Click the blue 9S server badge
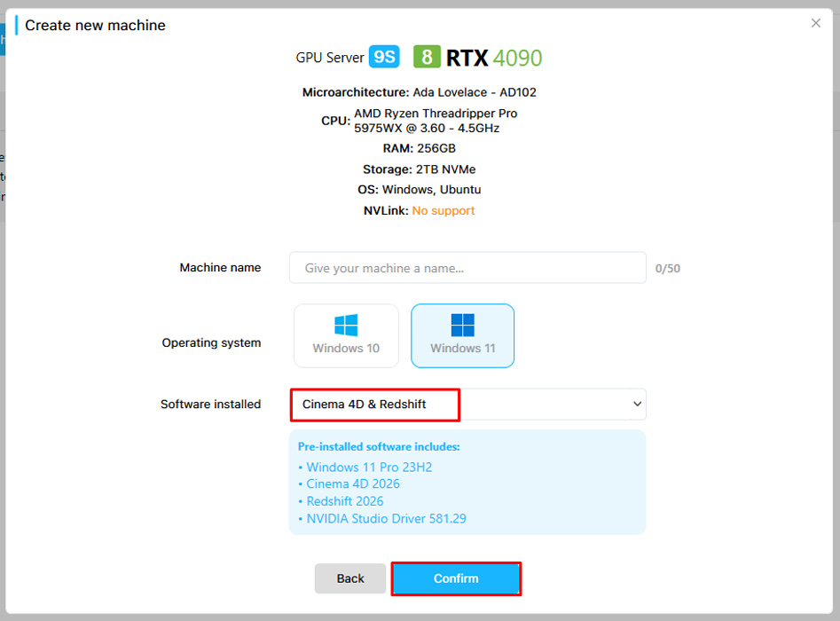 (384, 58)
